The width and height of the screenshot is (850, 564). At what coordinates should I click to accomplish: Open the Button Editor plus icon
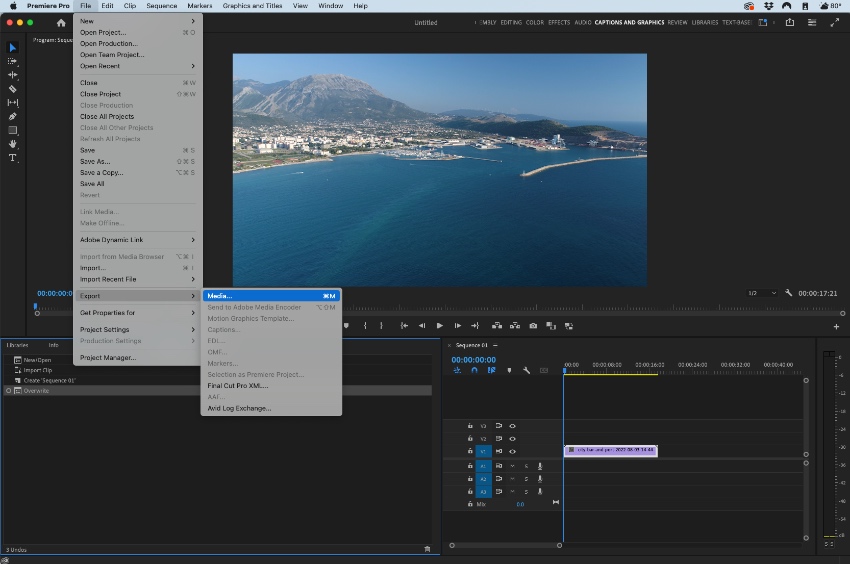tap(836, 326)
